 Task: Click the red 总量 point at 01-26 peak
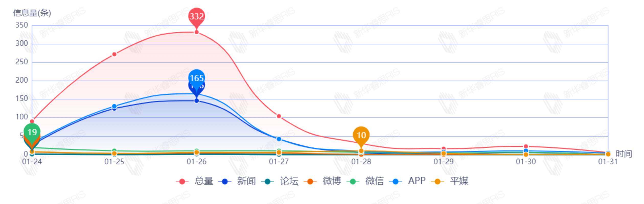[197, 32]
